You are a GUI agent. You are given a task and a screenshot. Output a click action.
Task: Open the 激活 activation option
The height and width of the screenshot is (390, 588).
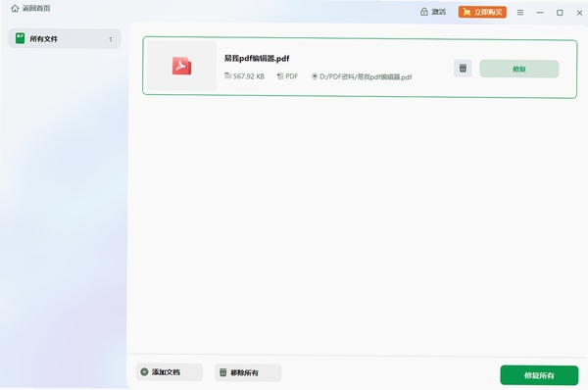pyautogui.click(x=433, y=12)
